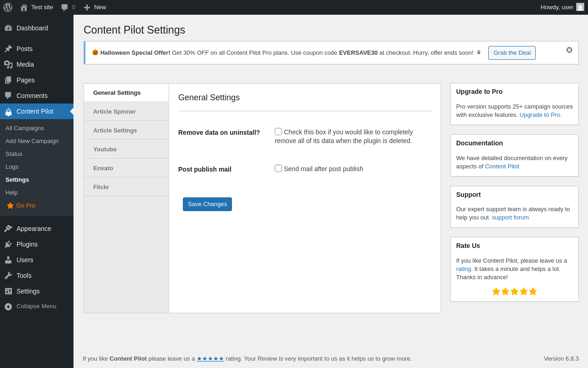Click the WordPress logo icon

tap(8, 7)
